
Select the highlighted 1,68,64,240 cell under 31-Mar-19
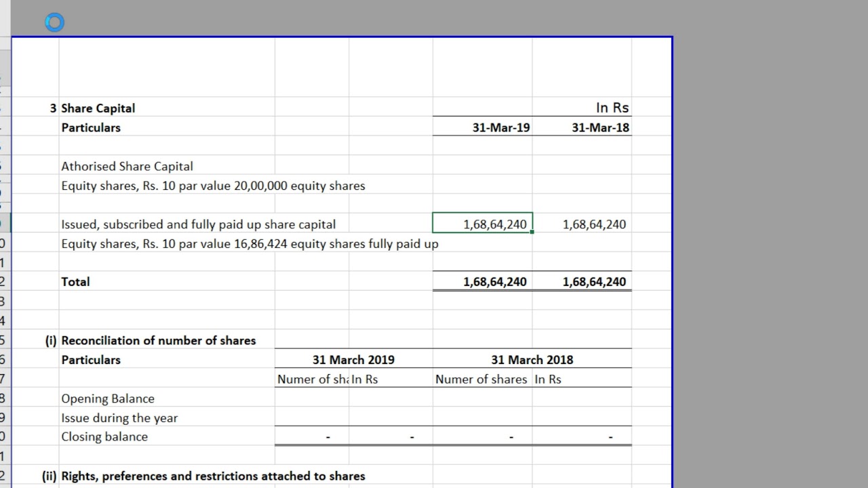pos(482,224)
